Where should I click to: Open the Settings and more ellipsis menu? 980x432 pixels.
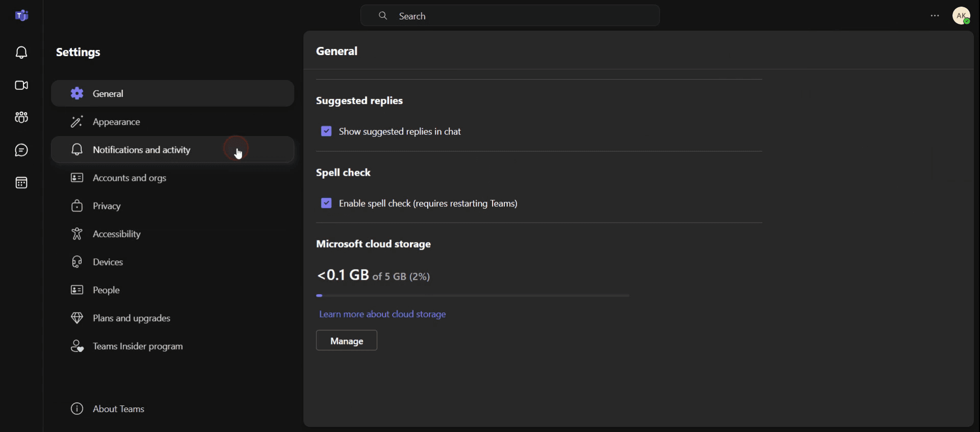[935, 16]
